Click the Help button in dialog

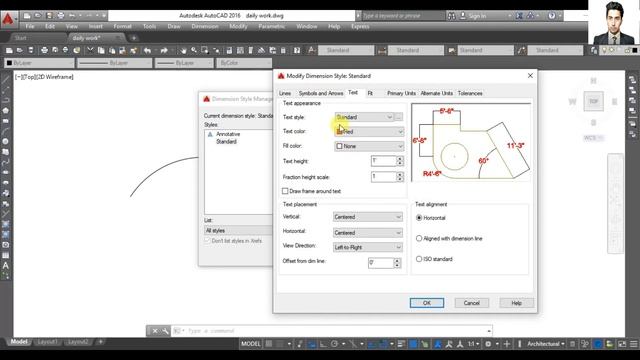point(516,303)
